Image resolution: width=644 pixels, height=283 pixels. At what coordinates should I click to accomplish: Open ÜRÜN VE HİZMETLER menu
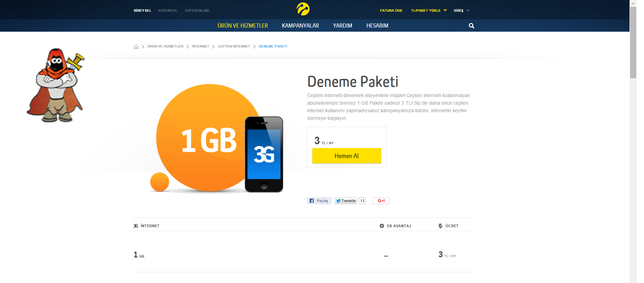(243, 25)
